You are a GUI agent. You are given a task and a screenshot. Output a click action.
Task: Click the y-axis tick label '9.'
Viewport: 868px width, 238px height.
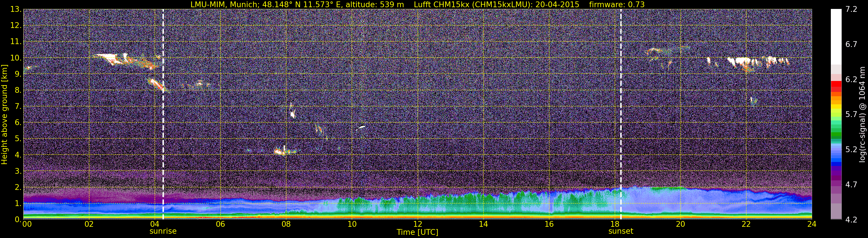coord(18,74)
